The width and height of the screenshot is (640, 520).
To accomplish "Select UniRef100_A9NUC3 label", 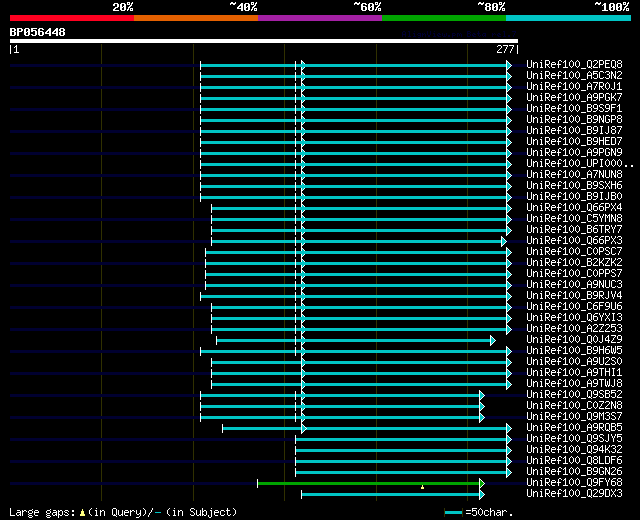I will point(574,285).
